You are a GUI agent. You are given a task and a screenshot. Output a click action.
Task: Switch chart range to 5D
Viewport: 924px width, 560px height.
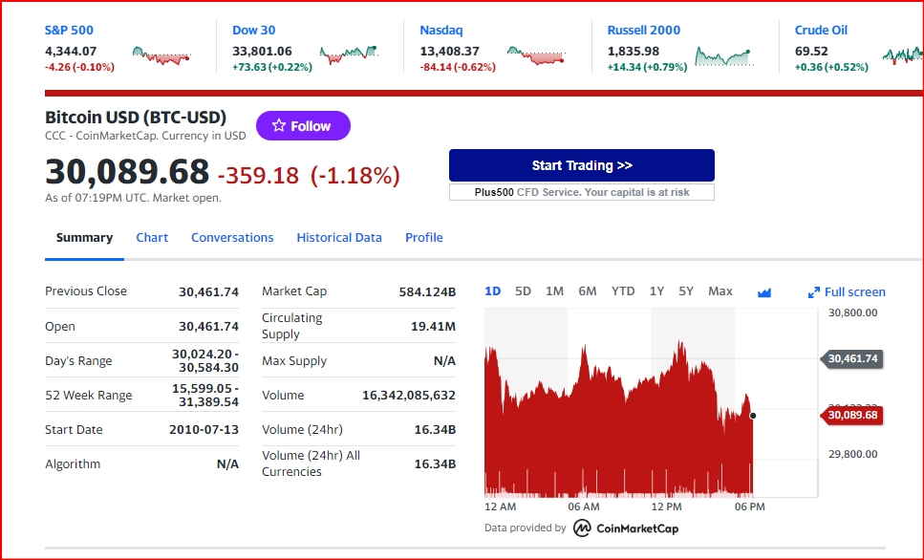pyautogui.click(x=523, y=291)
